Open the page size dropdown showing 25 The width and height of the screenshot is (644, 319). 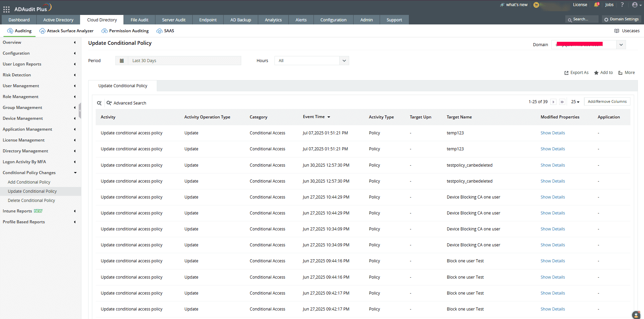(x=575, y=101)
